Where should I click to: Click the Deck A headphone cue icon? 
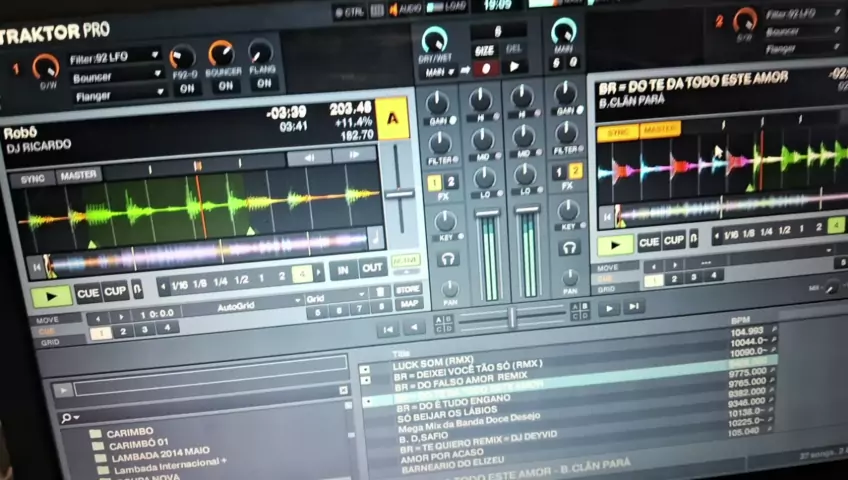(x=448, y=259)
